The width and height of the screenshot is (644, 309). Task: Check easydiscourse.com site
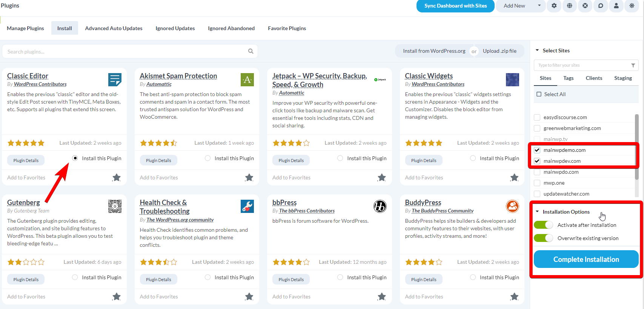537,117
